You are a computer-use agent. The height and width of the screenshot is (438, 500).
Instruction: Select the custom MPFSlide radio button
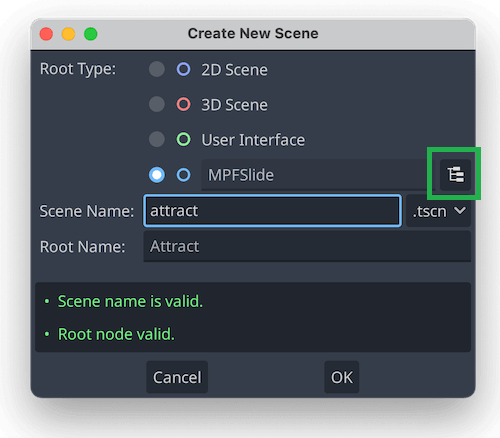[157, 175]
